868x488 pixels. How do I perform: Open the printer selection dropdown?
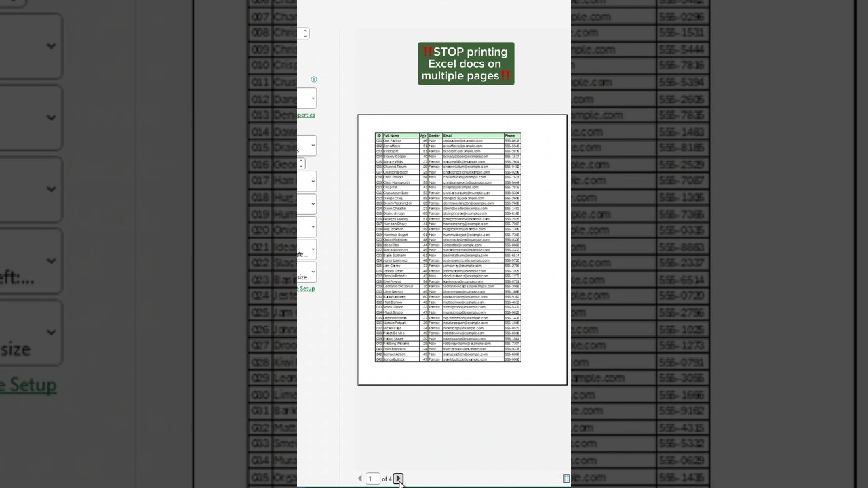pyautogui.click(x=307, y=98)
